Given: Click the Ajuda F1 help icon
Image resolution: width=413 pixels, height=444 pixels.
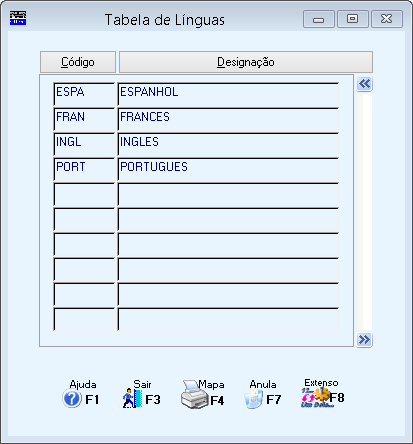Looking at the screenshot, I should (x=72, y=399).
